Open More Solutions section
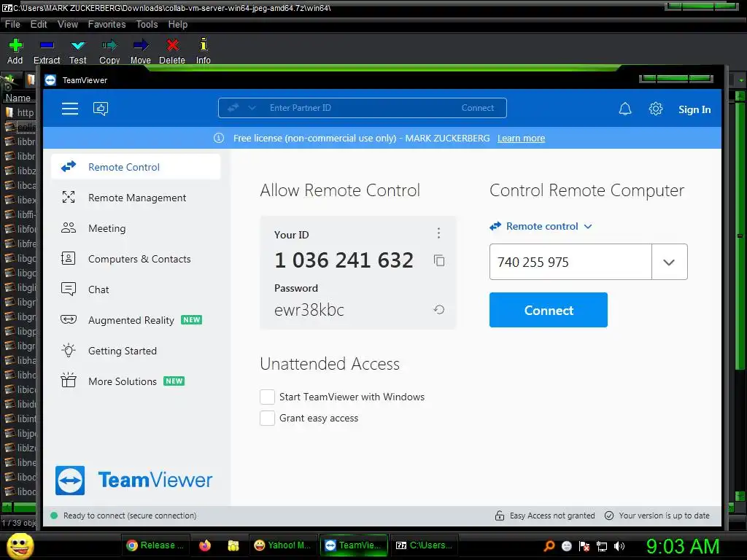The image size is (747, 560). click(135, 381)
